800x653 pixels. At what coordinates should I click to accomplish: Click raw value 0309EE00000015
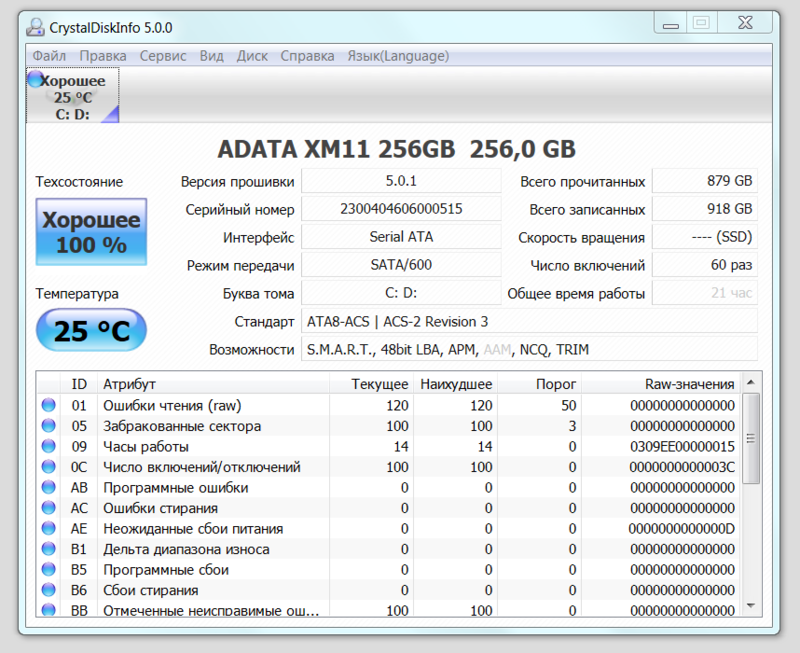point(682,446)
